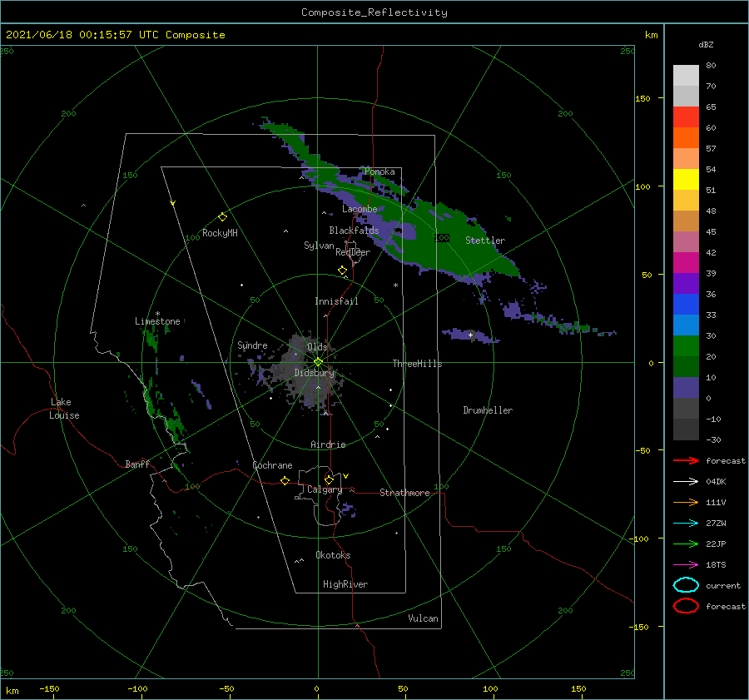Click the -150 tick label on the bottom axis

click(x=49, y=689)
